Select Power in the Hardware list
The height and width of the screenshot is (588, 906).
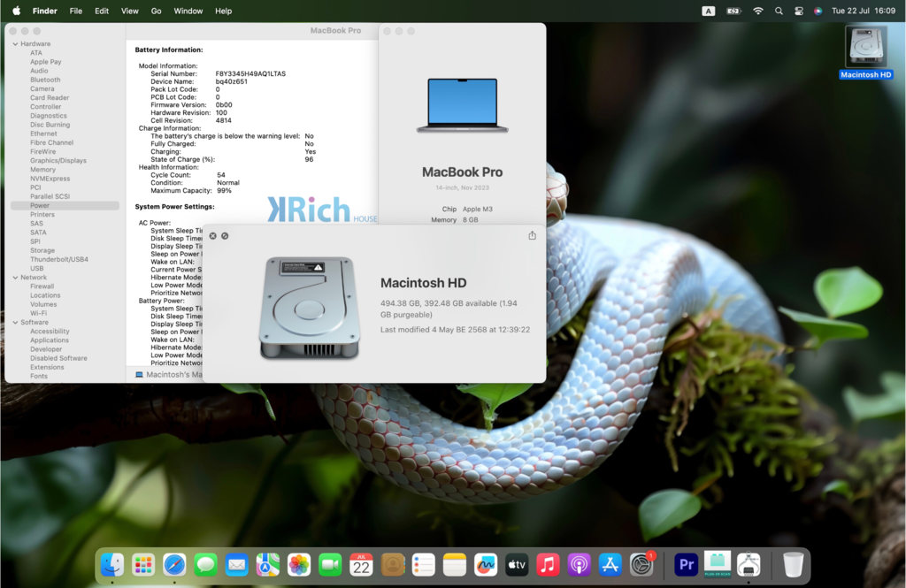[65, 206]
